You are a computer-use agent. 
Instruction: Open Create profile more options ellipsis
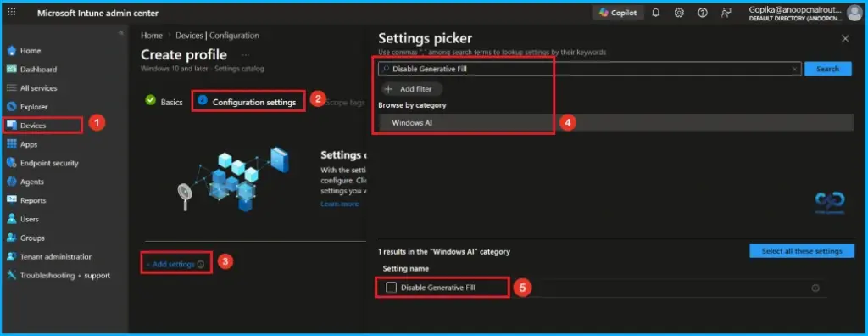(x=246, y=55)
